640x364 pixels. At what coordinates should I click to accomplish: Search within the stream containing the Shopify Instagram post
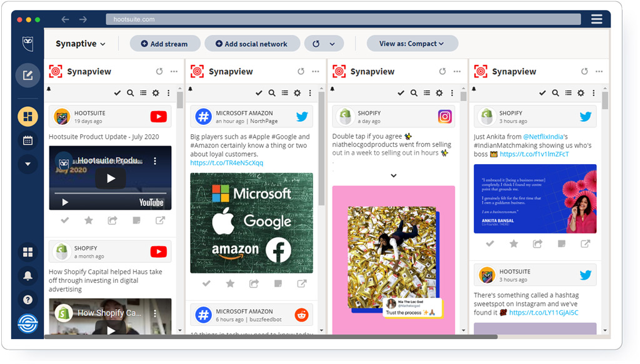(414, 93)
